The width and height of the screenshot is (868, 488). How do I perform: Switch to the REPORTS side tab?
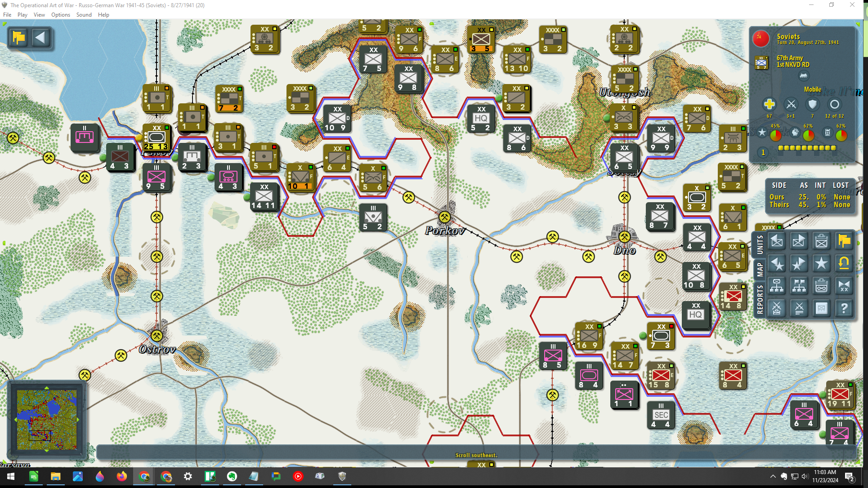(760, 299)
